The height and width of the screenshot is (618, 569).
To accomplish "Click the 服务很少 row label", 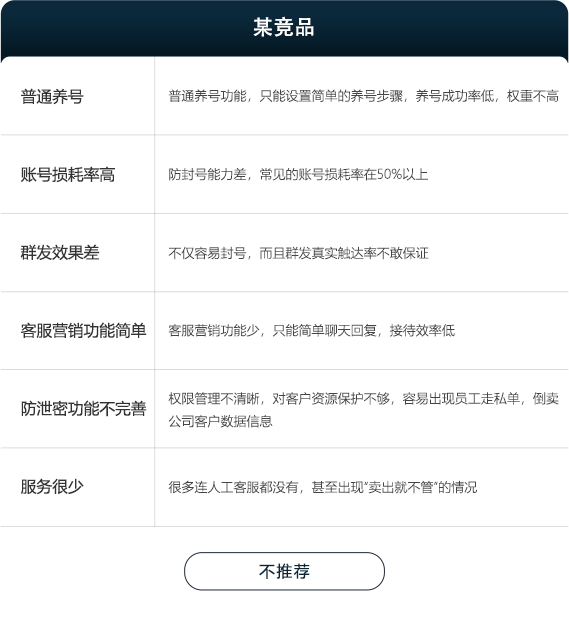I will pos(52,487).
